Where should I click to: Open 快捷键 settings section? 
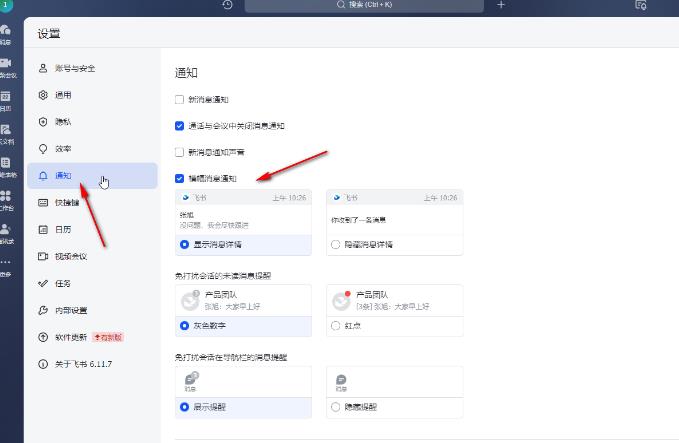[x=92, y=203]
